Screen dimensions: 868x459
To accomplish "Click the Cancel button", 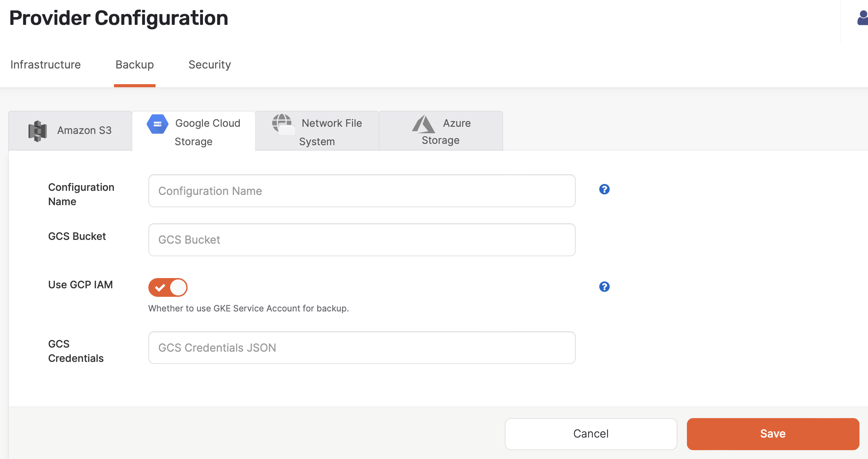I will (591, 434).
